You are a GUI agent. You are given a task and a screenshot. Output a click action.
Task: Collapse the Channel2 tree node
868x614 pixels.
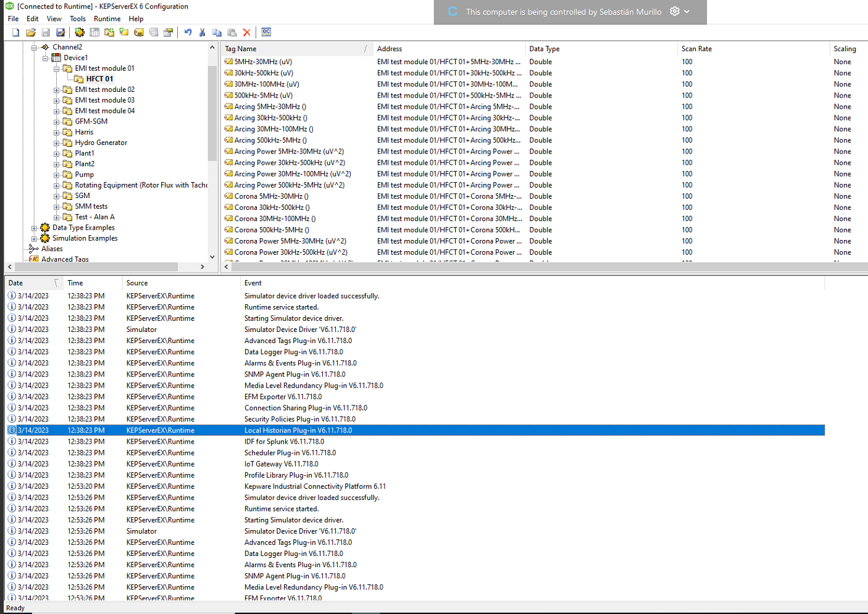coord(35,47)
